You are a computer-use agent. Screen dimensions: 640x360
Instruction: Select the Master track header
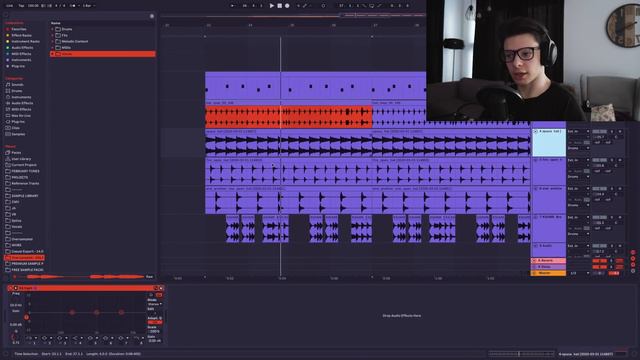(548, 273)
